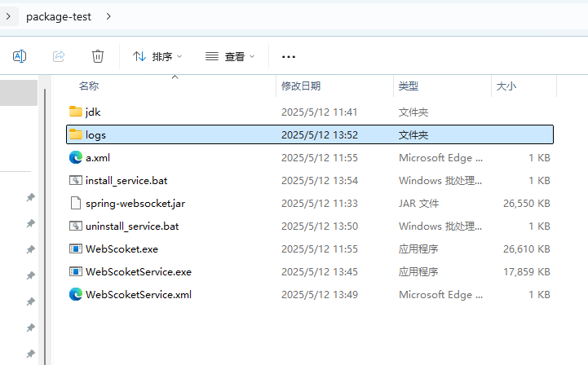588x365 pixels.
Task: Click the 17,859 KB size value
Action: tap(527, 272)
